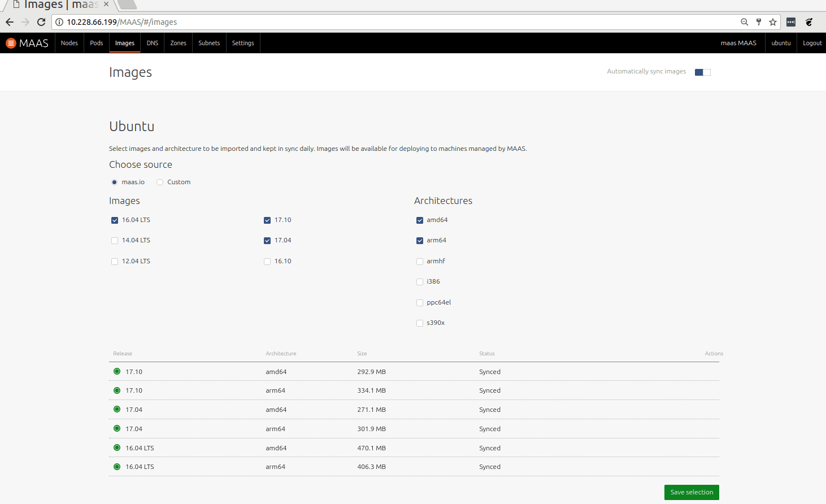This screenshot has height=504, width=826.
Task: Click the Size column header
Action: [x=362, y=354]
